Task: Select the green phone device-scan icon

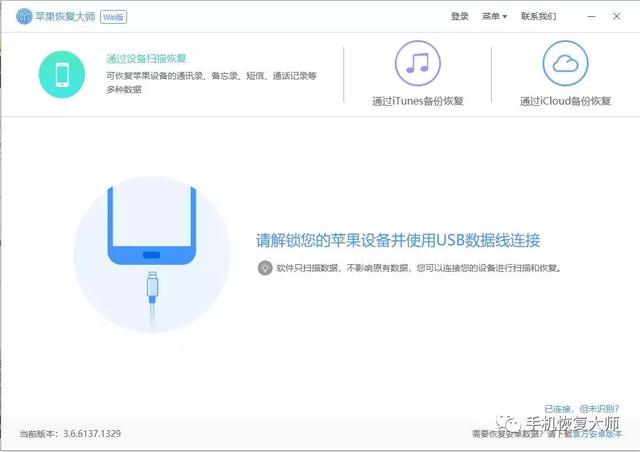Action: point(62,74)
